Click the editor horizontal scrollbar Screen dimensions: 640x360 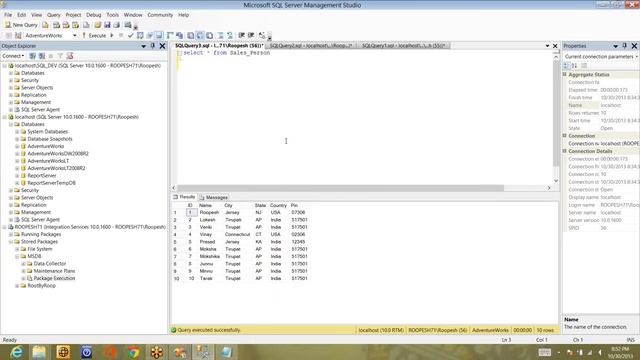click(x=340, y=188)
